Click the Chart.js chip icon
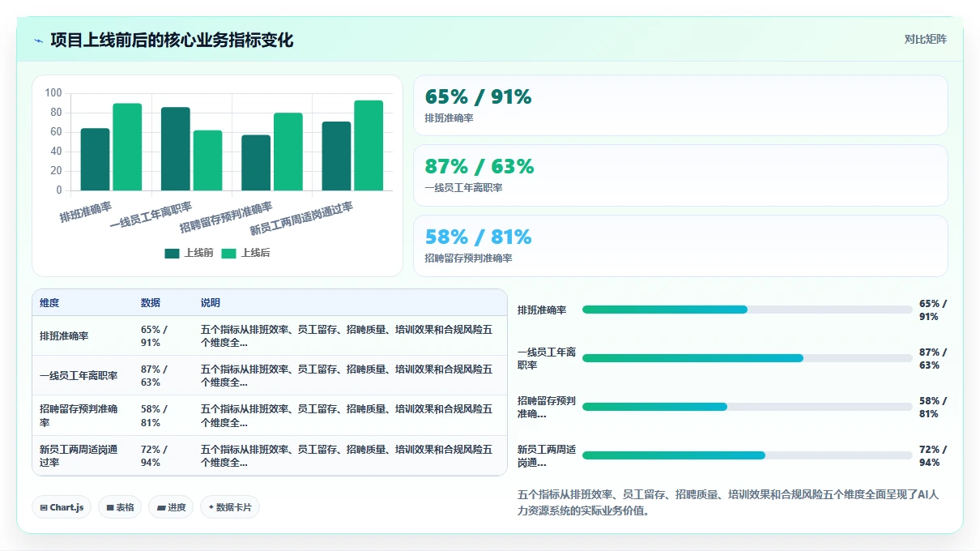The width and height of the screenshot is (980, 551). (44, 507)
